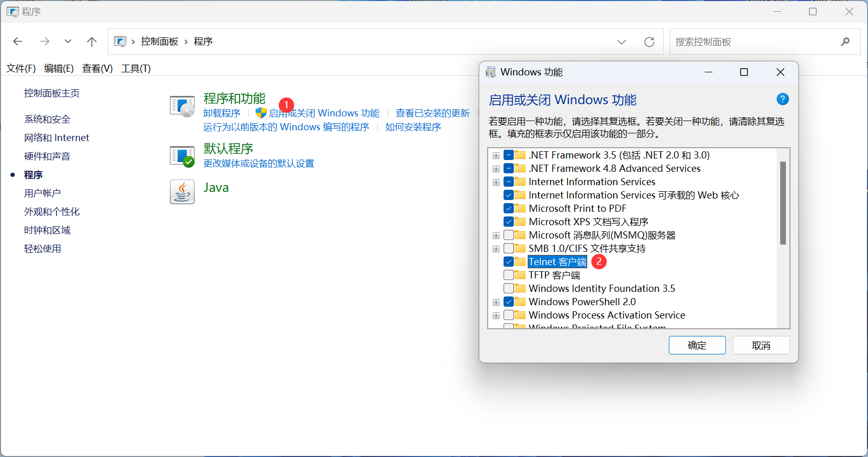The image size is (868, 457).
Task: Click the 默认程序 icon
Action: point(182,156)
